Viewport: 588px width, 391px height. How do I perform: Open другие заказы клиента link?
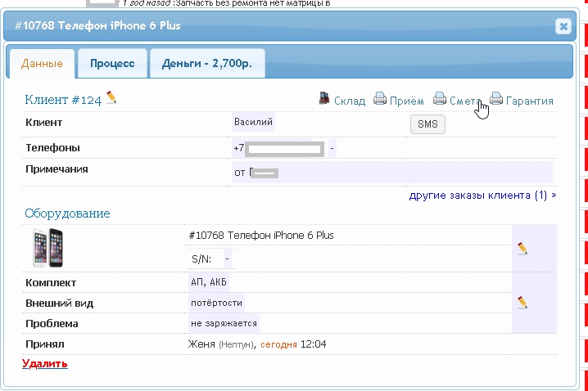[482, 195]
